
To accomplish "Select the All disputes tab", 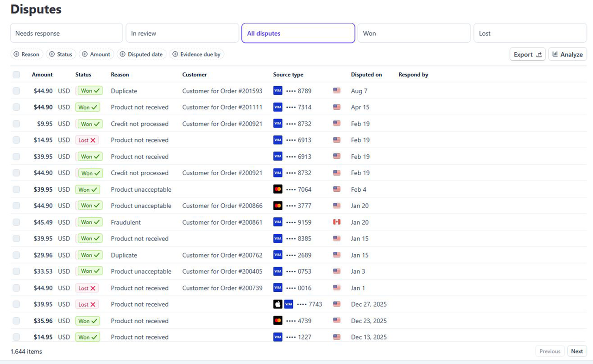I will tap(298, 33).
